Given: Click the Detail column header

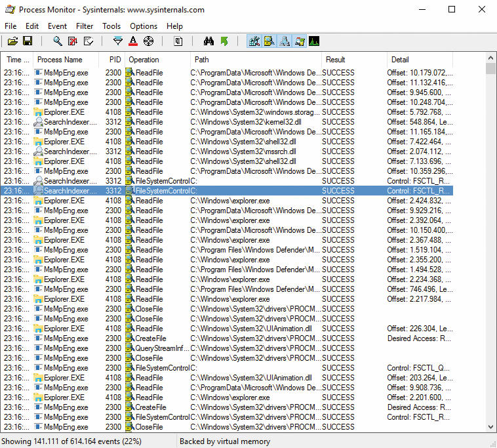Looking at the screenshot, I should click(420, 60).
